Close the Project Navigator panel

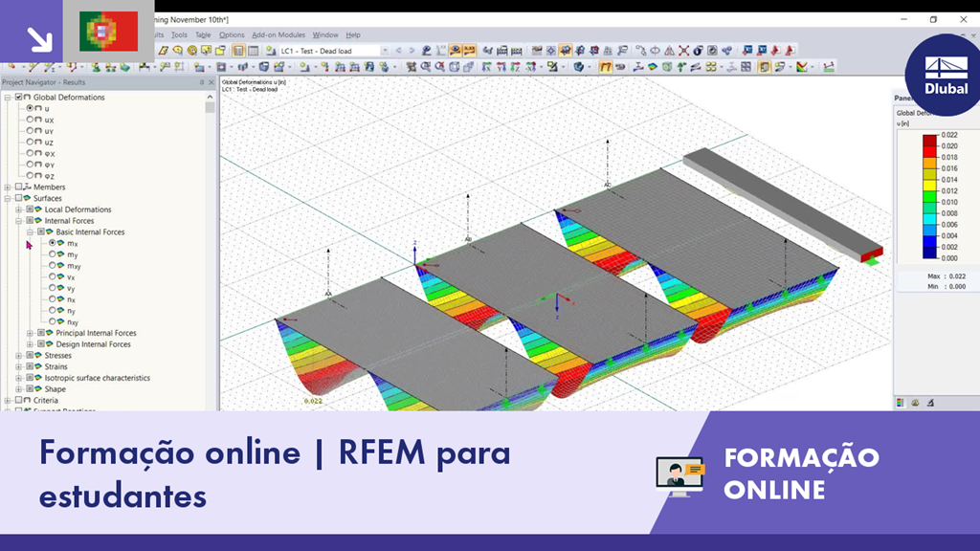[x=211, y=82]
